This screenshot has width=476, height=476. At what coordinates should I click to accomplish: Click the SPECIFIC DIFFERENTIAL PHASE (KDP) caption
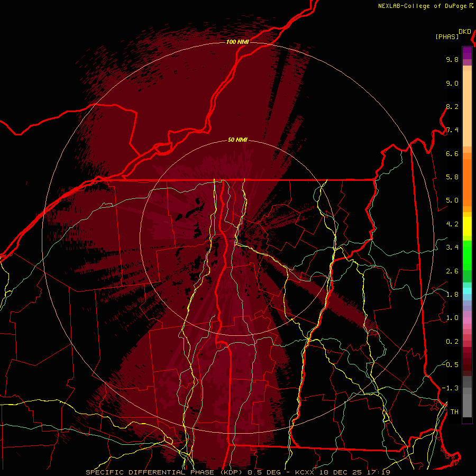(x=164, y=472)
